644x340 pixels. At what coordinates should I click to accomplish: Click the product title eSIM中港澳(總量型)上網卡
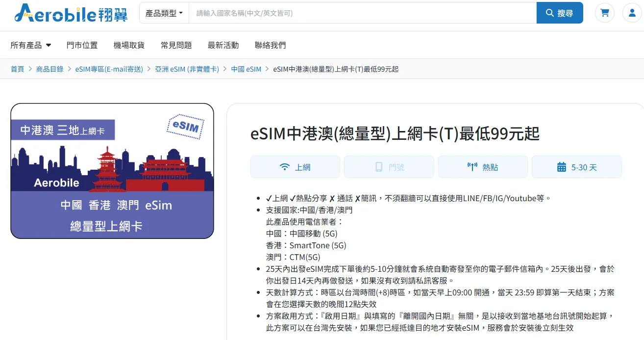[395, 133]
